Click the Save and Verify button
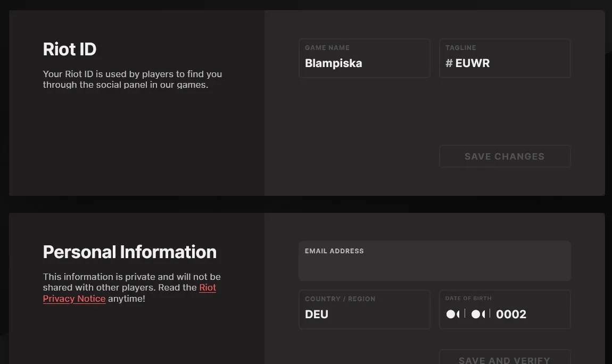612x364 pixels. point(505,358)
